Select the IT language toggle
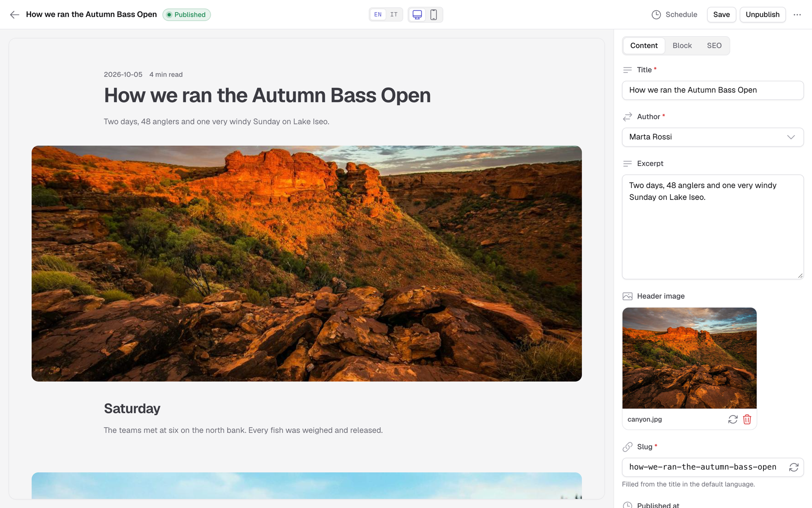This screenshot has width=812, height=508. pos(394,15)
